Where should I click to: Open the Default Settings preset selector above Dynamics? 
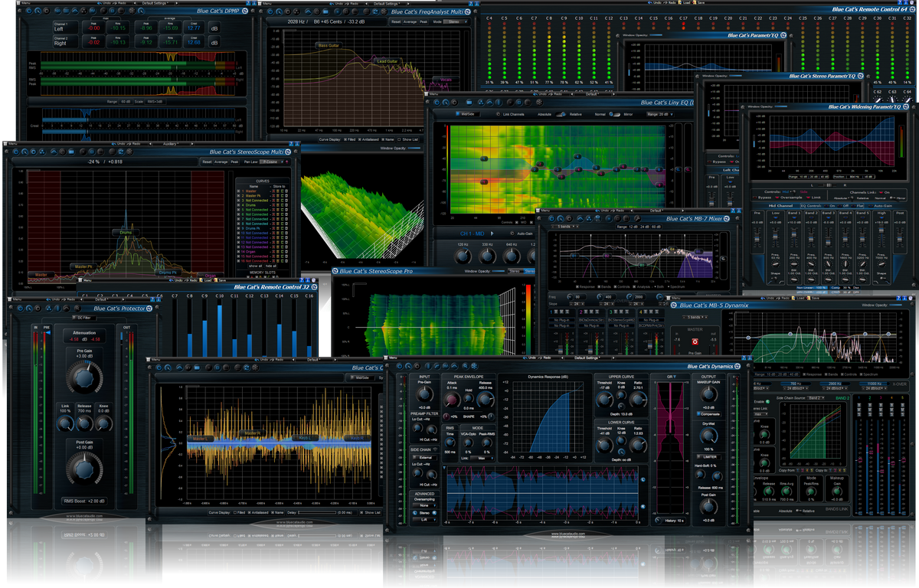click(x=586, y=358)
